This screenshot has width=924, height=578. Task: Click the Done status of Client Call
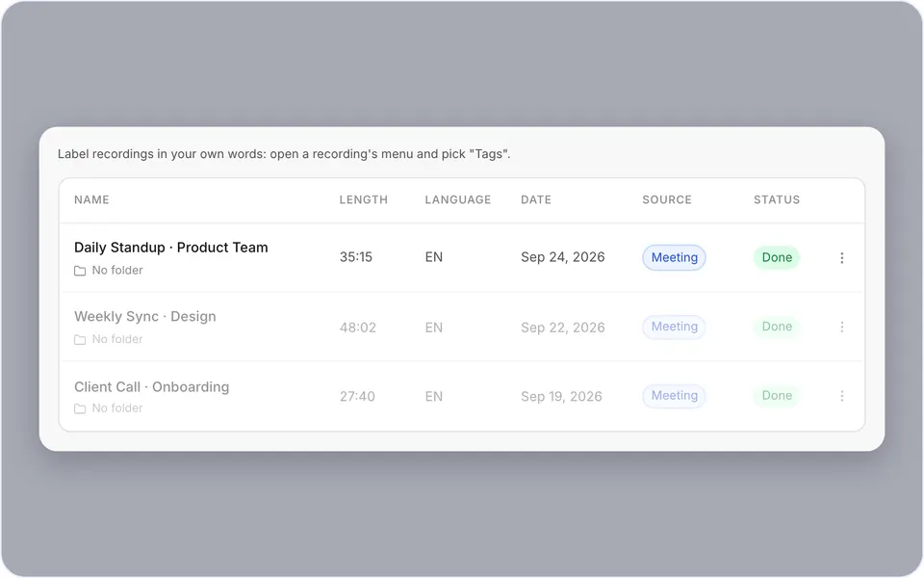777,396
